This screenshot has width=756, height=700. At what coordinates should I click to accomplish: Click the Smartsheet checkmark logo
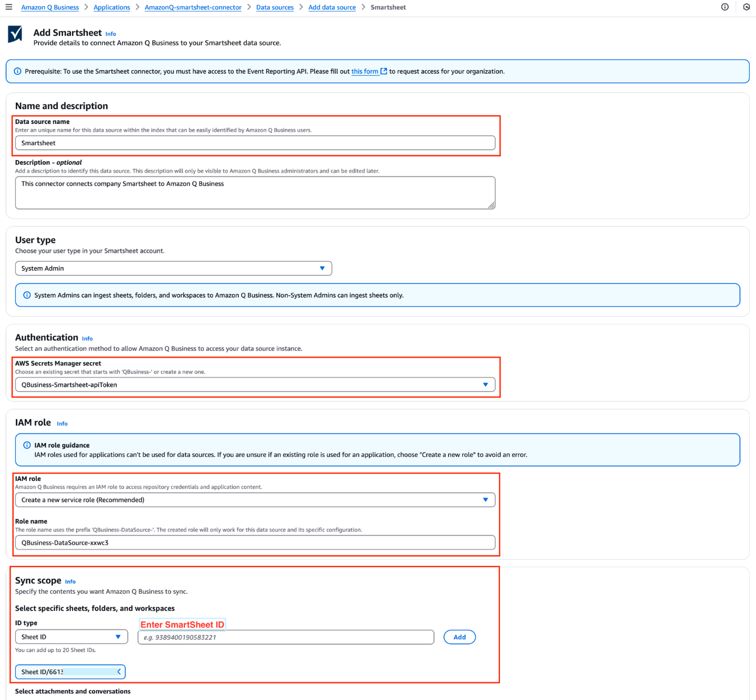15,34
